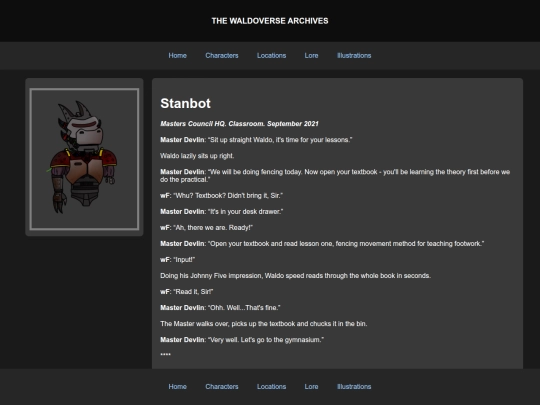Click the italic line 'Masters Council HQ. Classroom. September 2021'
The width and height of the screenshot is (540, 405).
[239, 124]
